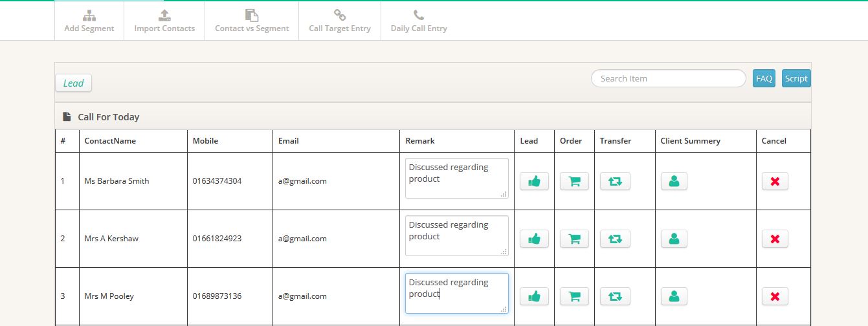Click the Transfer icon for Mrs A Kershaw
868x326 pixels.
615,239
